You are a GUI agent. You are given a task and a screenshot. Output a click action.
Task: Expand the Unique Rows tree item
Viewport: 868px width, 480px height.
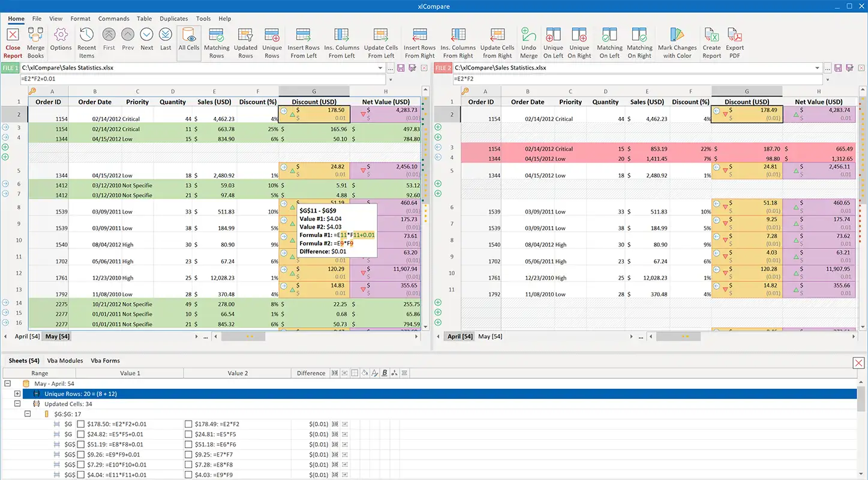click(x=16, y=393)
